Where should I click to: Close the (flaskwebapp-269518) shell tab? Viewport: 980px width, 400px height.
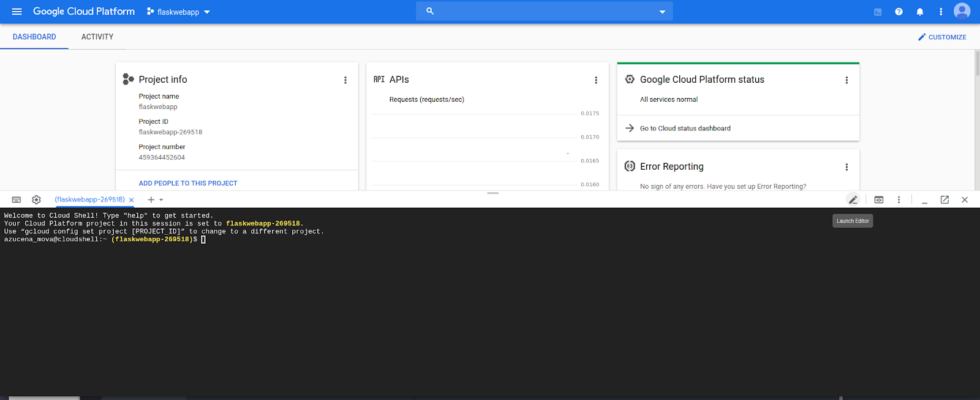click(132, 200)
